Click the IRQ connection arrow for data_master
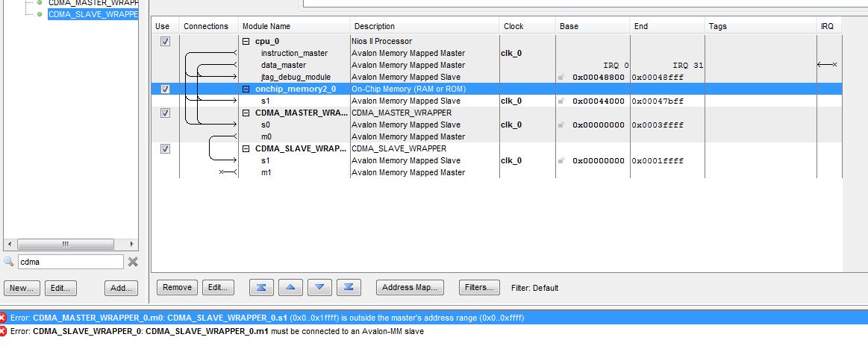Image resolution: width=868 pixels, height=346 pixels. pos(827,65)
